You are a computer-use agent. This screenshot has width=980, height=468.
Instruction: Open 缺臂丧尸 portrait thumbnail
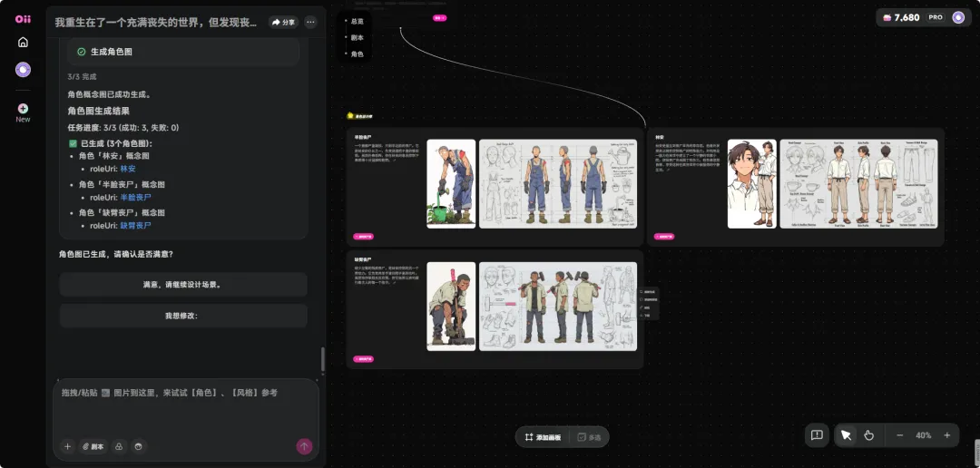tap(451, 307)
